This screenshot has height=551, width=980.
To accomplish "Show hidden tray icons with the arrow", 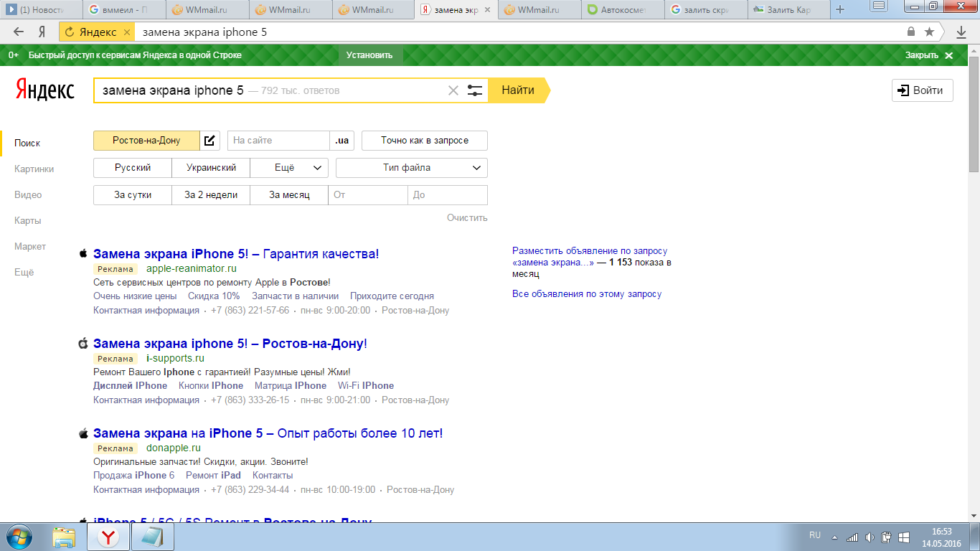I will pos(834,537).
